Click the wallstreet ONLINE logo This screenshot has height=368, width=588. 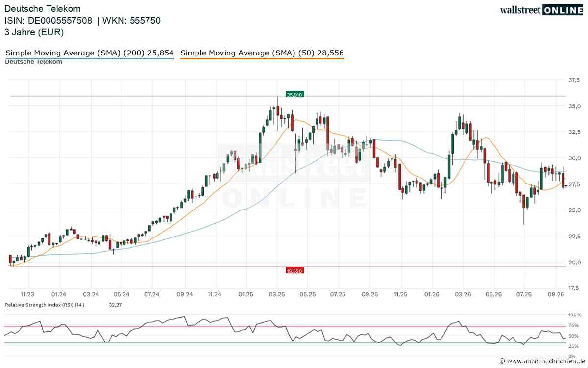tap(541, 10)
